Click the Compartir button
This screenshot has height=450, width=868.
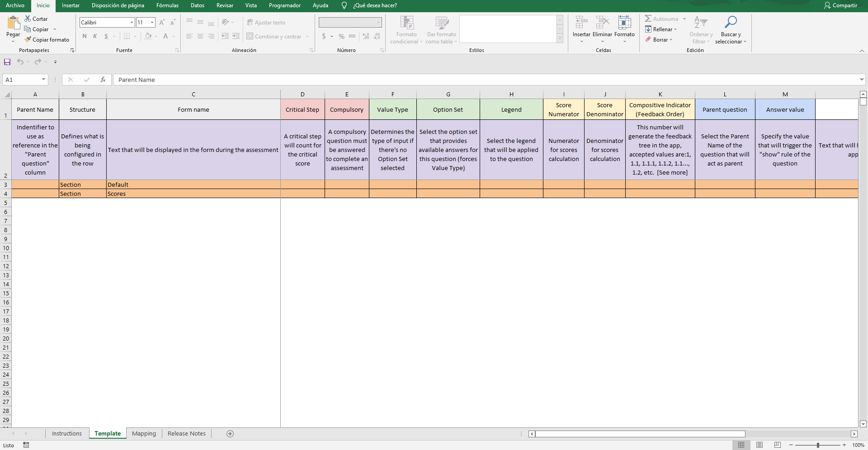click(840, 5)
